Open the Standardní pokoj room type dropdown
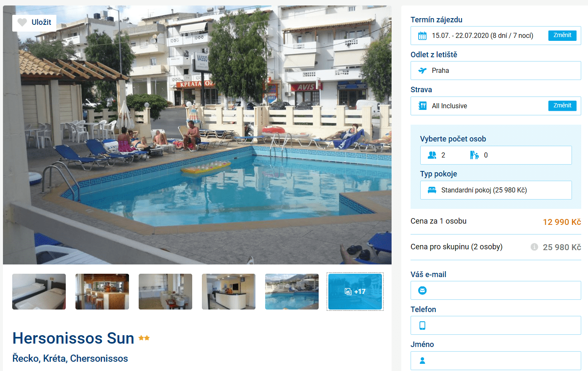 point(496,190)
